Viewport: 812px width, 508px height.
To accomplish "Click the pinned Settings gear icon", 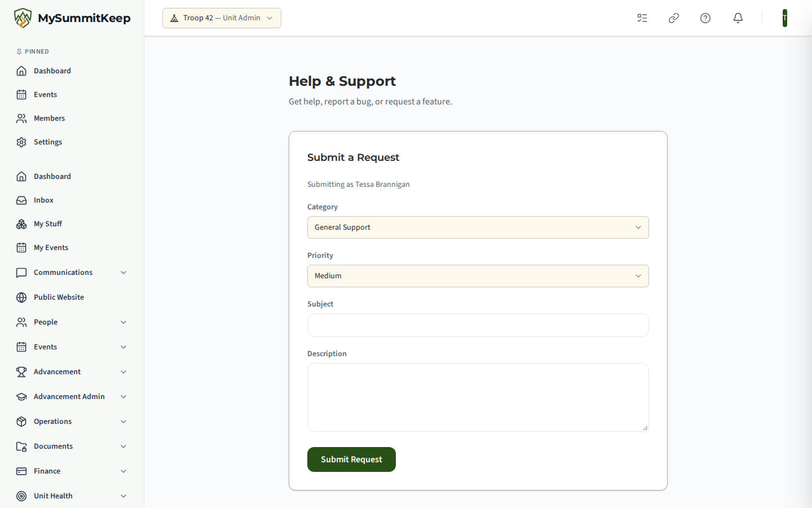I will 21,142.
